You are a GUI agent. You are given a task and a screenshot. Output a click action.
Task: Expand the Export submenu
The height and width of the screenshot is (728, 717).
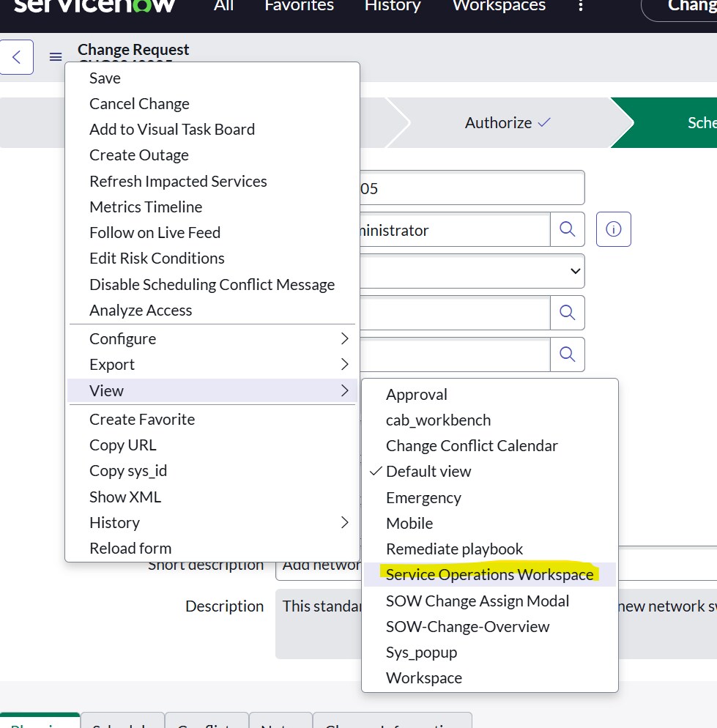[x=212, y=365]
